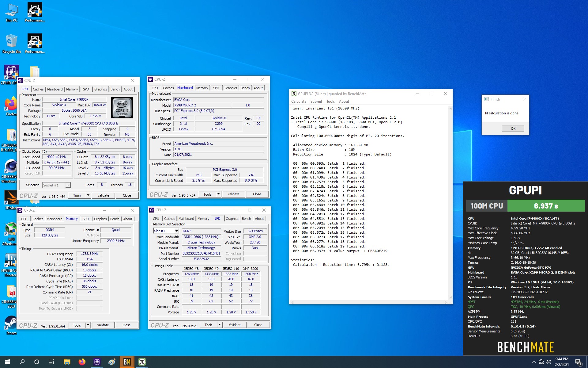The width and height of the screenshot is (588, 368).
Task: Open Recycle Bin desktop icon
Action: pyautogui.click(x=11, y=44)
